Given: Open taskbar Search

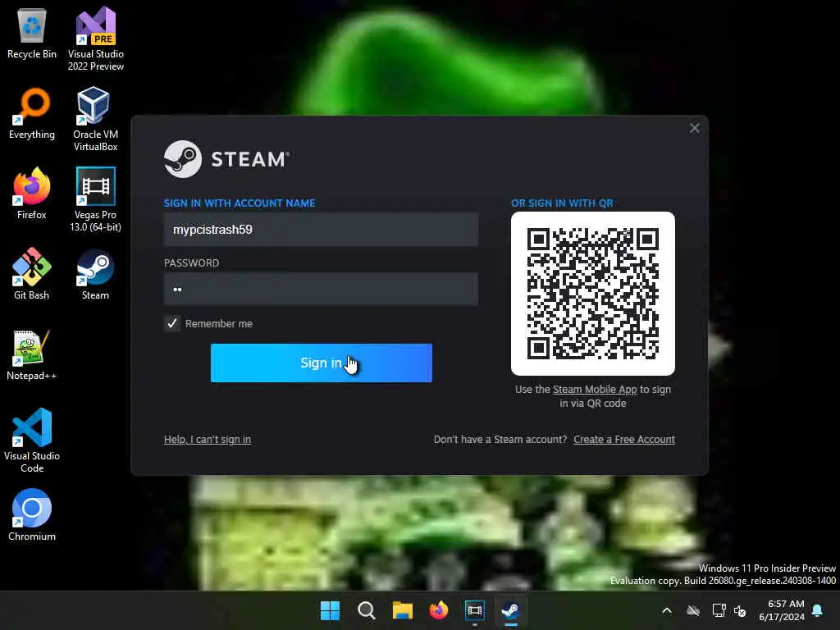Looking at the screenshot, I should point(367,610).
